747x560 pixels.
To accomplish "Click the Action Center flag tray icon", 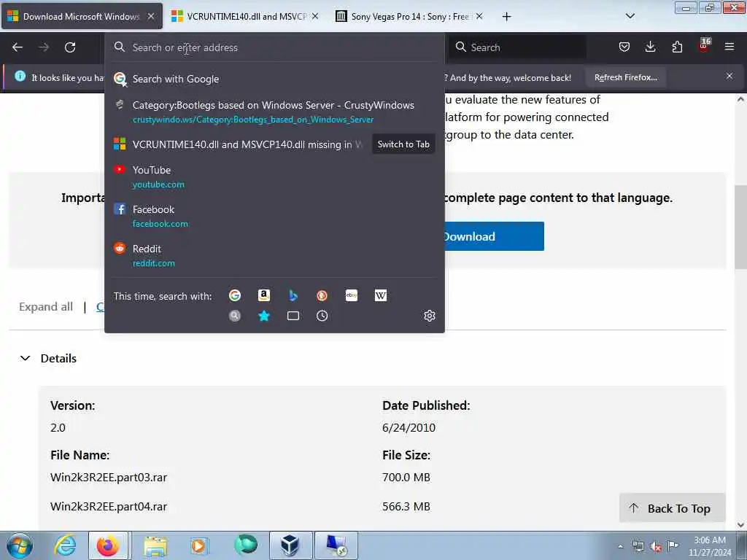I will coord(673,545).
